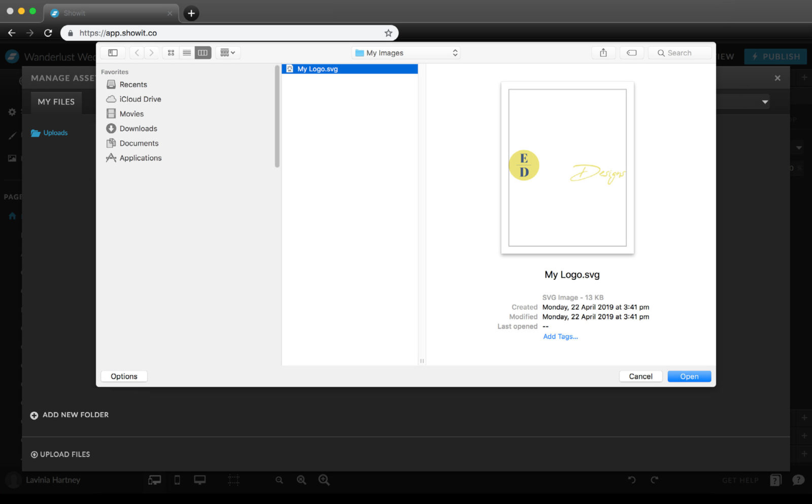Select Downloads in the Favorites sidebar
The image size is (812, 504).
click(x=138, y=128)
